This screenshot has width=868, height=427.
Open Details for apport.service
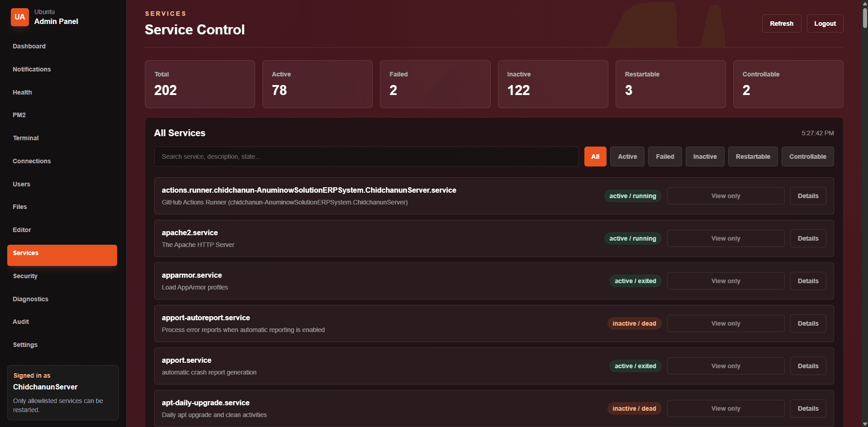[x=808, y=366]
